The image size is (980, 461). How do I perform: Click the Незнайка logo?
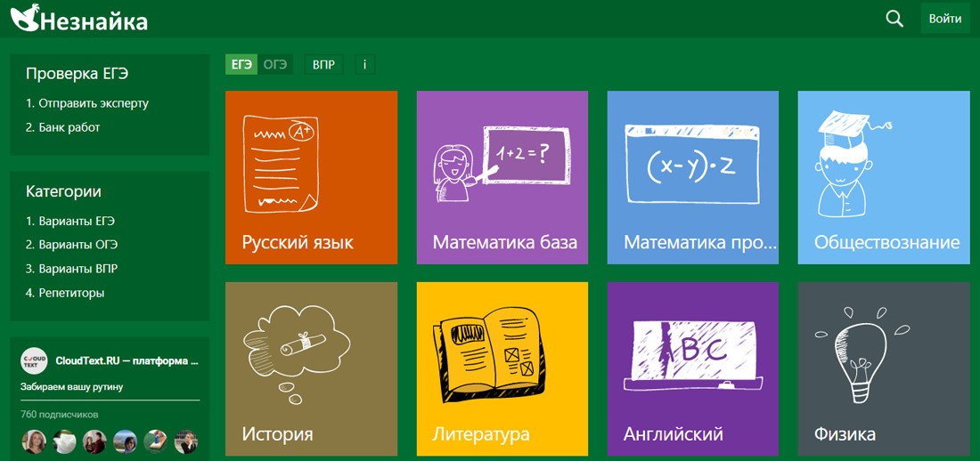coord(79,19)
